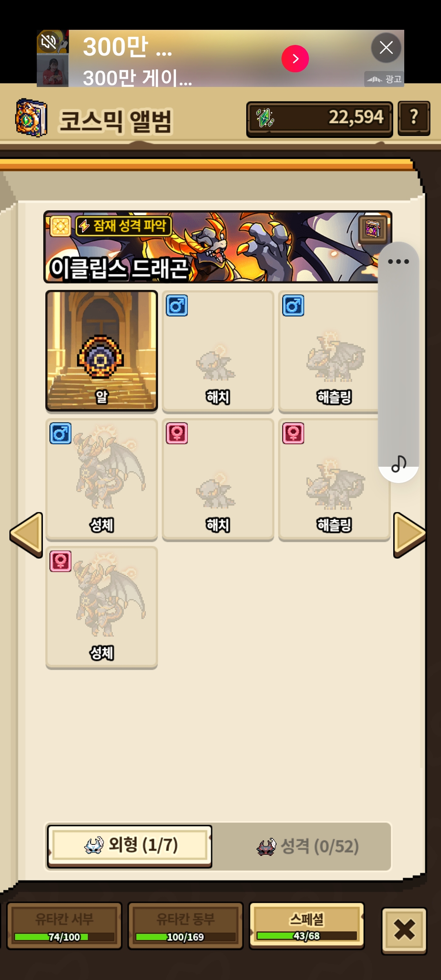The width and height of the screenshot is (441, 980).
Task: Go to the previous album page arrow
Action: [27, 535]
